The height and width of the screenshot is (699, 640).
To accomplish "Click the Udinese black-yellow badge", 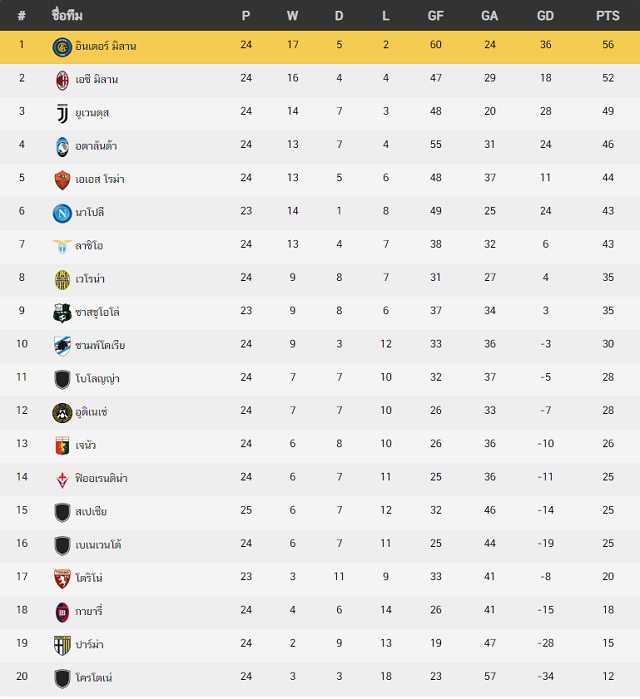I will (x=62, y=413).
